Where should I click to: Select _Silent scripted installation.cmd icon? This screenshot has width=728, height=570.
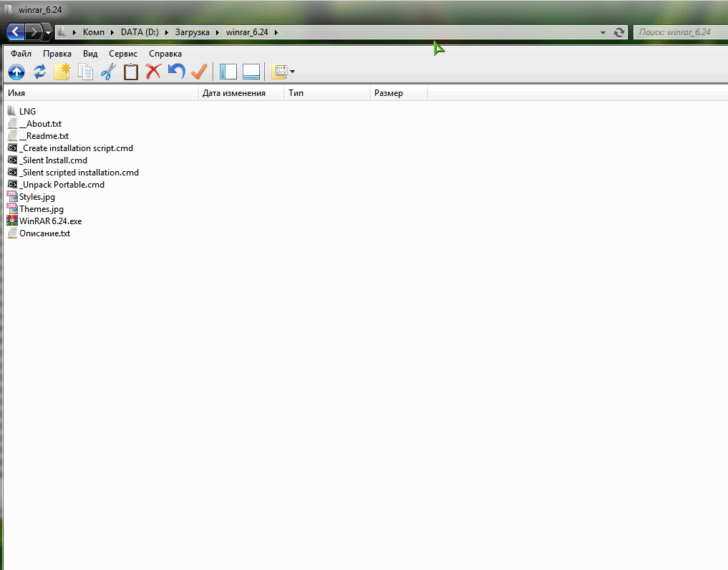pyautogui.click(x=13, y=172)
